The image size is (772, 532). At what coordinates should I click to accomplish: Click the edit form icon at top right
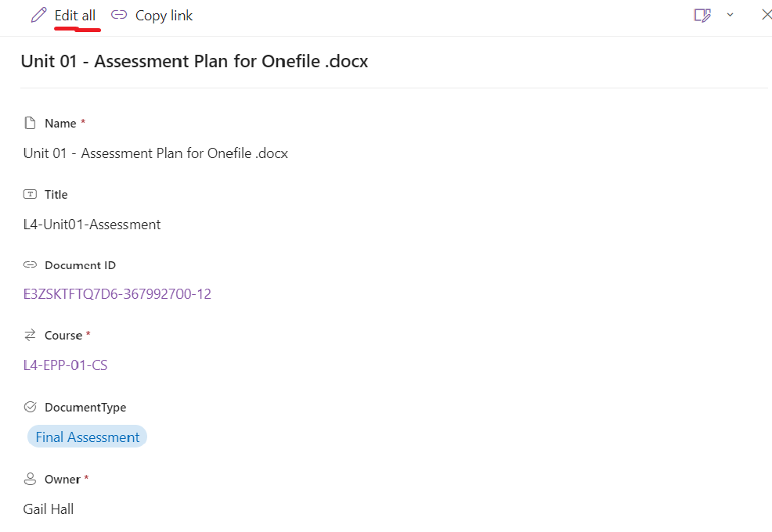[702, 15]
